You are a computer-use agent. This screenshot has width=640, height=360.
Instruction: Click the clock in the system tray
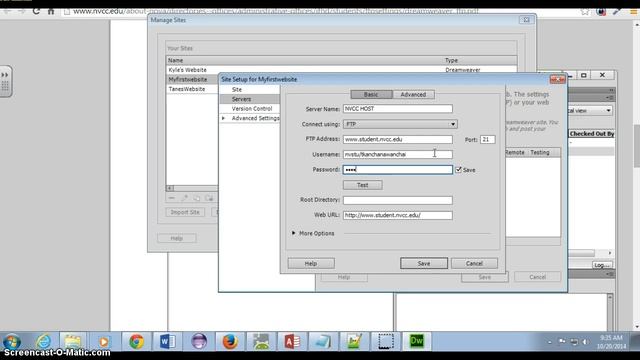click(611, 342)
